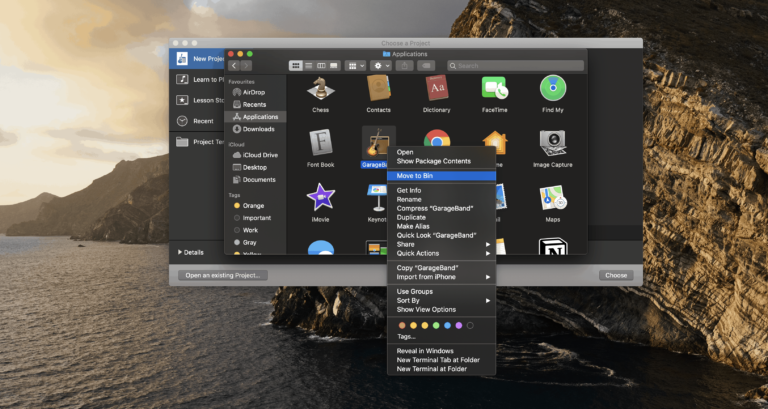Select Get Info in context menu

[409, 190]
